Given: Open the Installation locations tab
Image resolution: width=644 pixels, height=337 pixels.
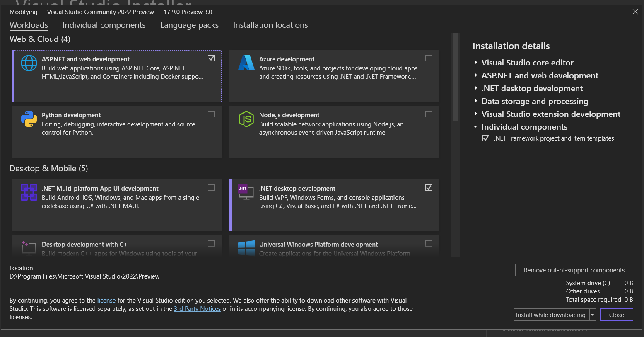Looking at the screenshot, I should tap(270, 25).
